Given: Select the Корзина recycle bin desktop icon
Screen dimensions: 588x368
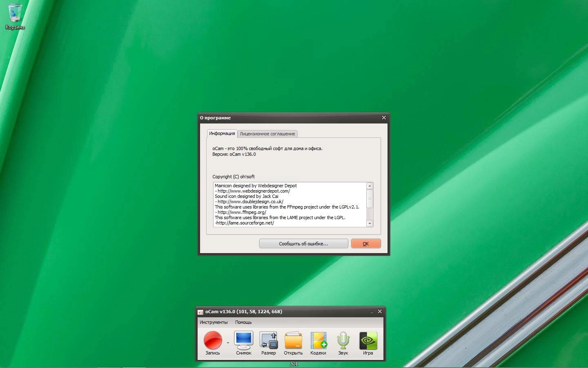Looking at the screenshot, I should pos(15,16).
